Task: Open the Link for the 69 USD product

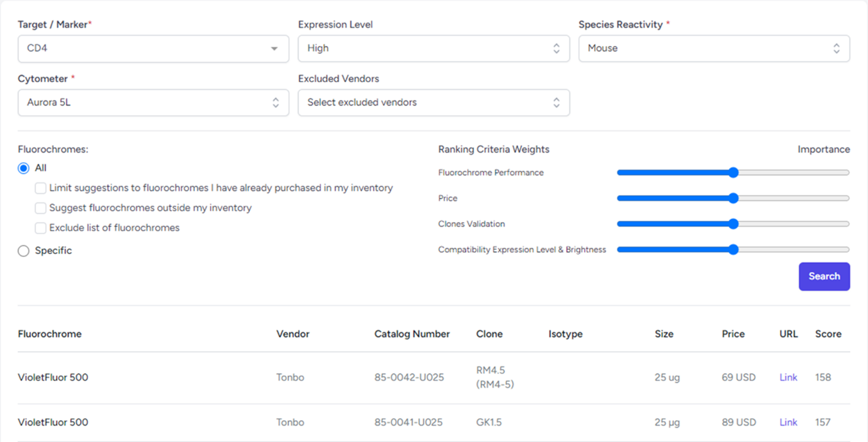Action: [788, 377]
